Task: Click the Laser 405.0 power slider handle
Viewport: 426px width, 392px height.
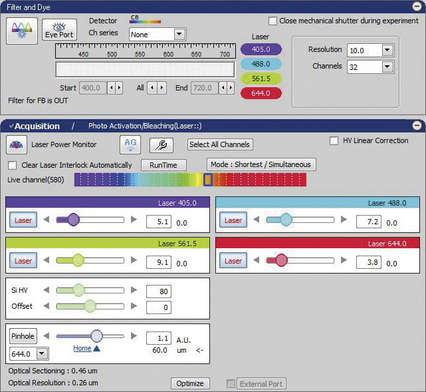Action: click(x=73, y=220)
